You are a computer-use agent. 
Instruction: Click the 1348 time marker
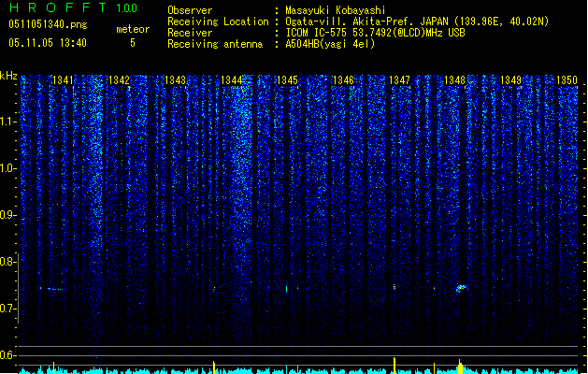click(x=455, y=80)
